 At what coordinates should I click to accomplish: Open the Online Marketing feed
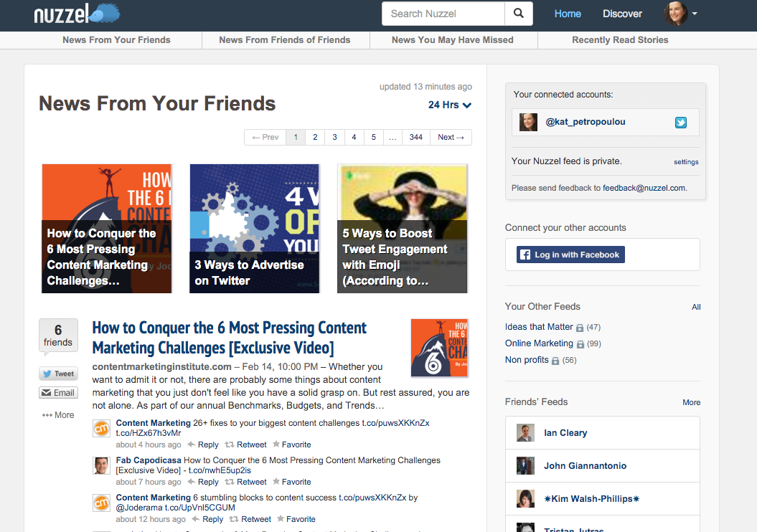pos(539,343)
